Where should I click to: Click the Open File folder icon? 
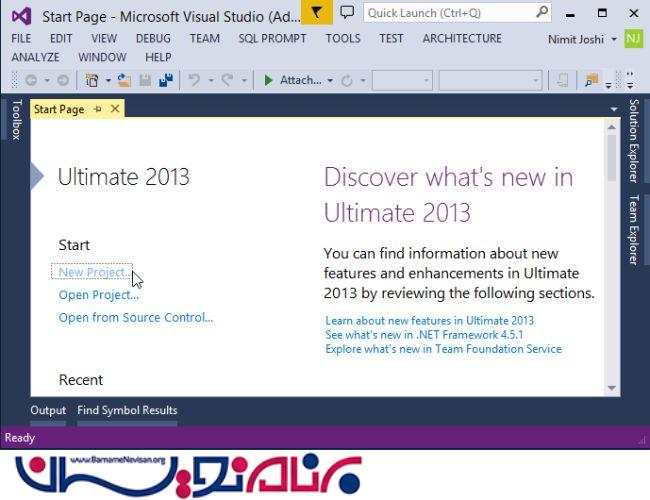coord(124,81)
